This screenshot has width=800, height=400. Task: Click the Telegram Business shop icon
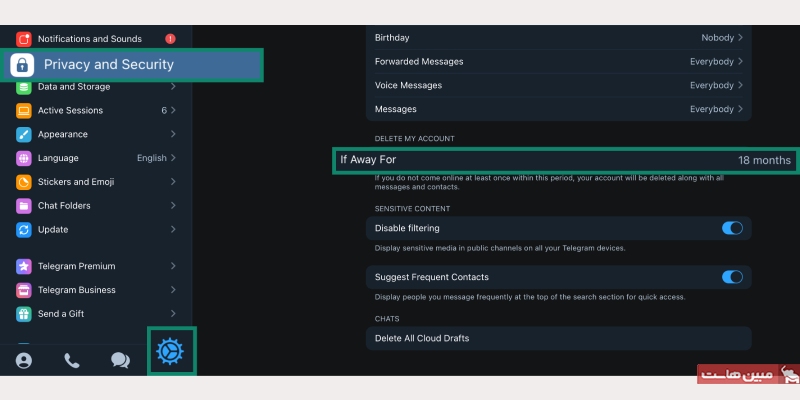point(23,290)
